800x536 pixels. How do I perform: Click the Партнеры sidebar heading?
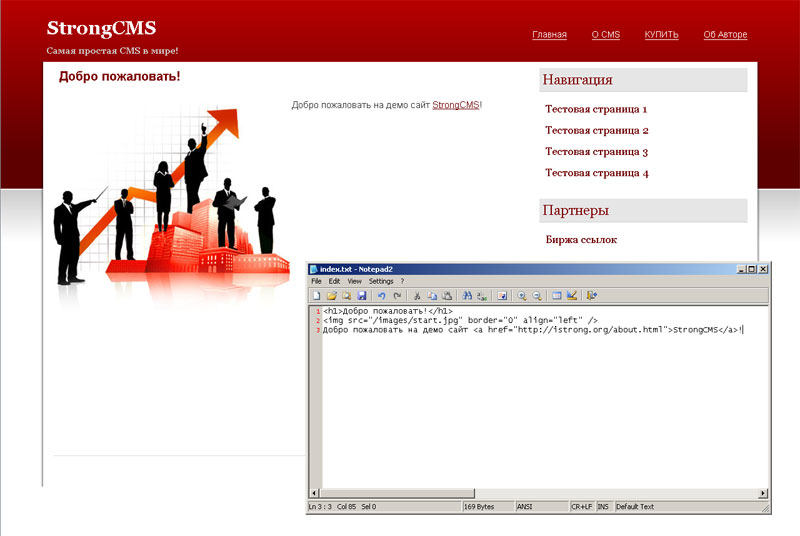576,211
